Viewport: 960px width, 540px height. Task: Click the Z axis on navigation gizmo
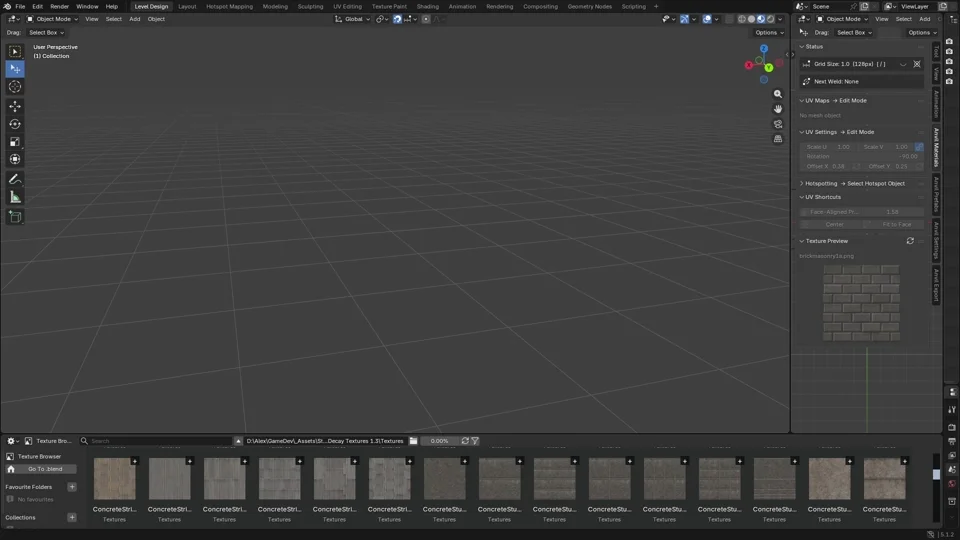[763, 48]
